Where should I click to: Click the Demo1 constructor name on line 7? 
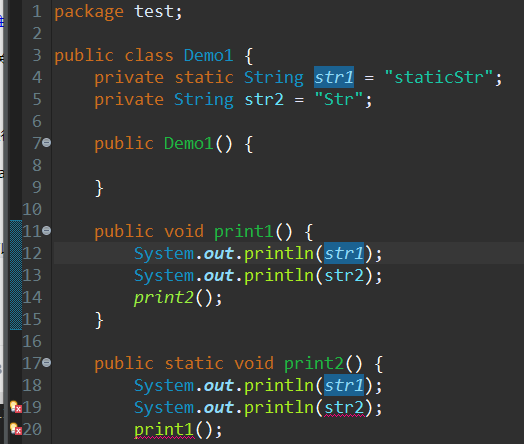(x=188, y=143)
